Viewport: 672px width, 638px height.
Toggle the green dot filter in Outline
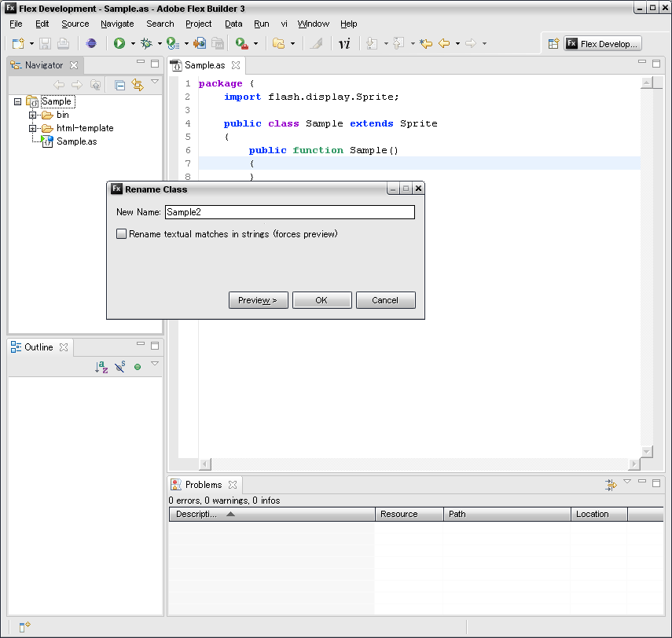coord(138,367)
